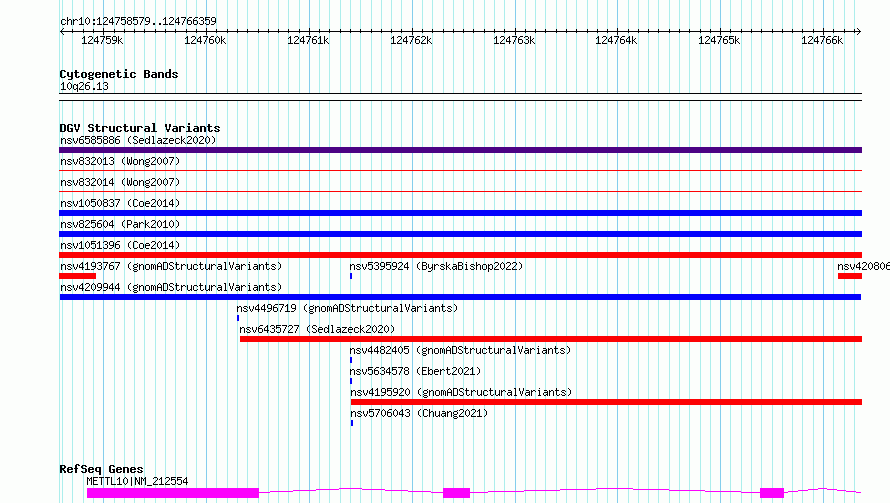The width and height of the screenshot is (890, 503).
Task: Click the DGV Structural Variants track title
Action: [140, 128]
